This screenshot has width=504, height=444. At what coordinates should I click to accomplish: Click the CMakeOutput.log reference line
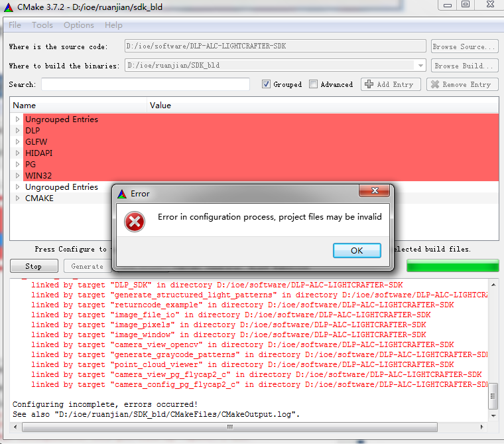point(156,414)
